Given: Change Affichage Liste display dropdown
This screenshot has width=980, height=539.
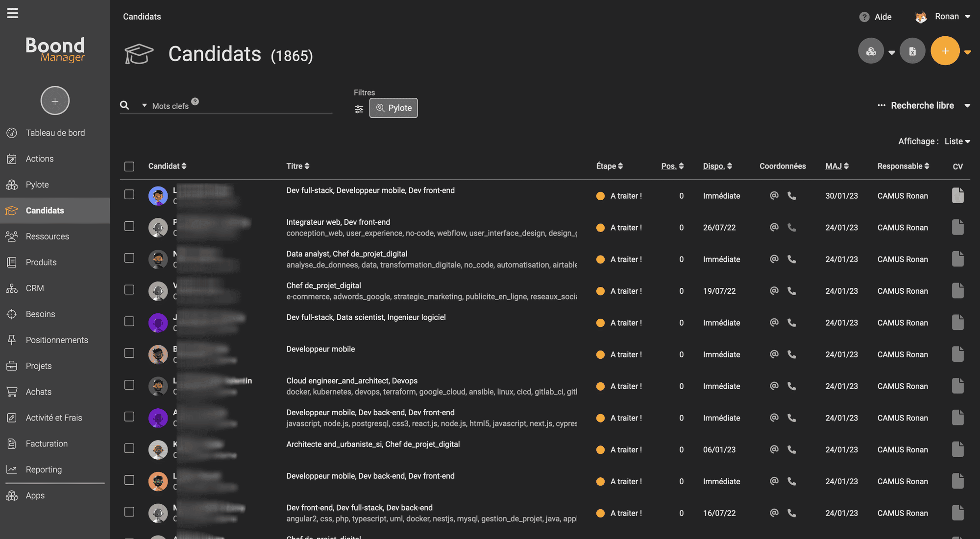Looking at the screenshot, I should [957, 141].
